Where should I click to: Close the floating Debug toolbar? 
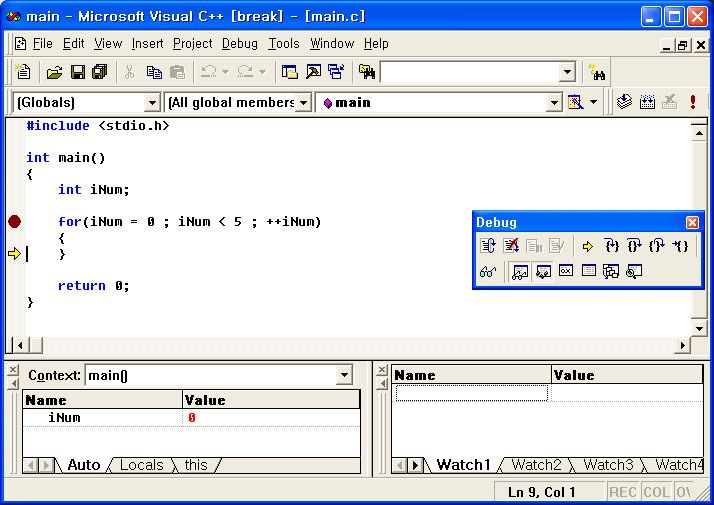tap(692, 222)
